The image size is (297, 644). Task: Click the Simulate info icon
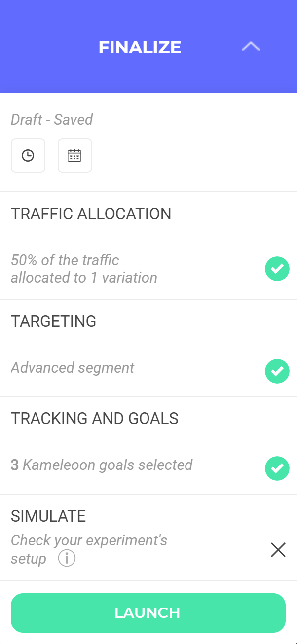(x=67, y=559)
